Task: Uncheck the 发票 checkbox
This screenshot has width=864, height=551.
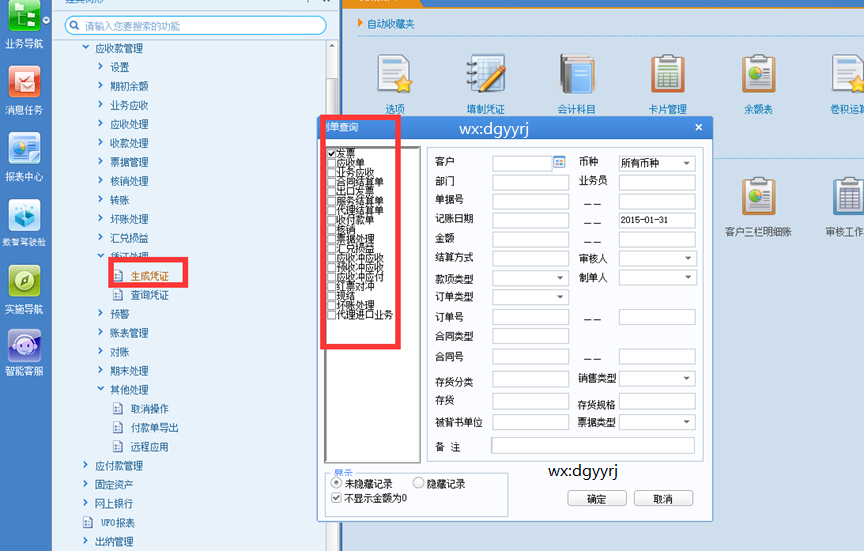Action: coord(332,153)
